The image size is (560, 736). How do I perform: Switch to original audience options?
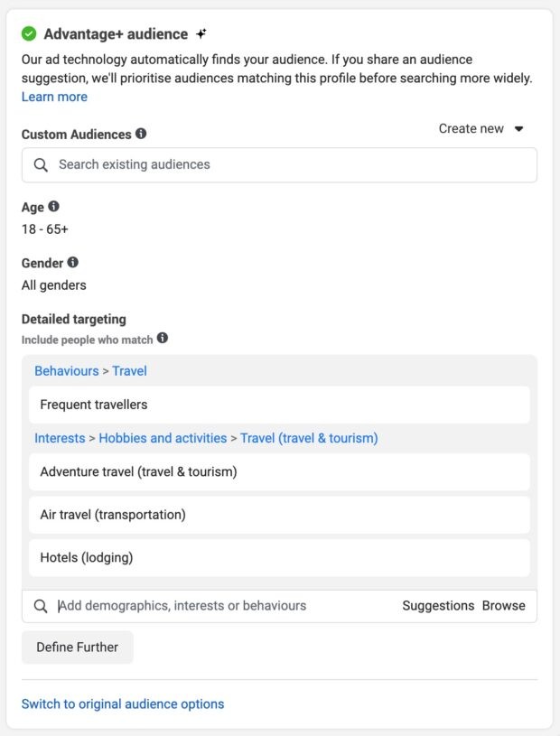pyautogui.click(x=123, y=703)
